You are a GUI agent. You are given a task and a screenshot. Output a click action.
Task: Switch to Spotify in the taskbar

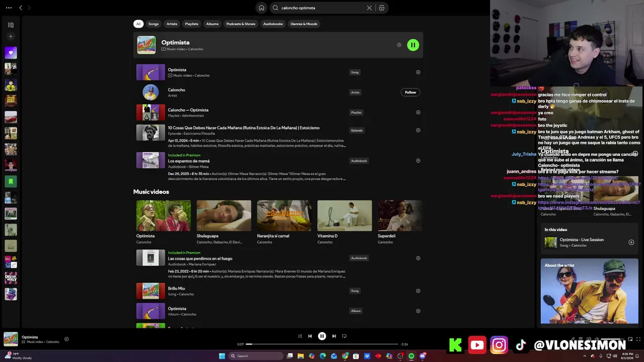click(412, 356)
